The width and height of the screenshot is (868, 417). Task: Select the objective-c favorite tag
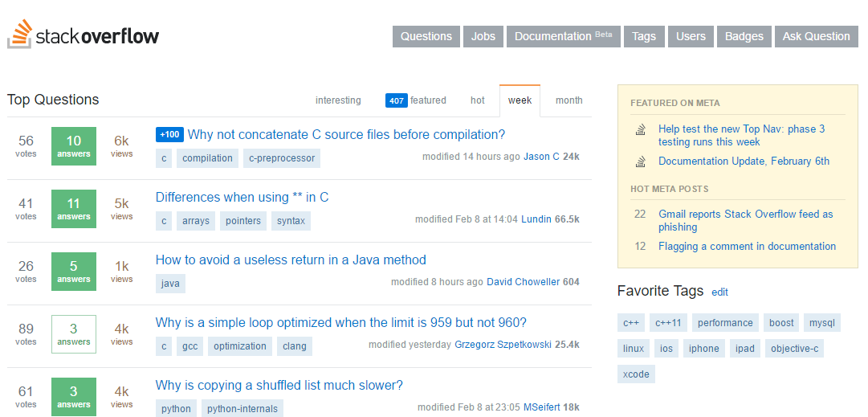[x=794, y=348]
